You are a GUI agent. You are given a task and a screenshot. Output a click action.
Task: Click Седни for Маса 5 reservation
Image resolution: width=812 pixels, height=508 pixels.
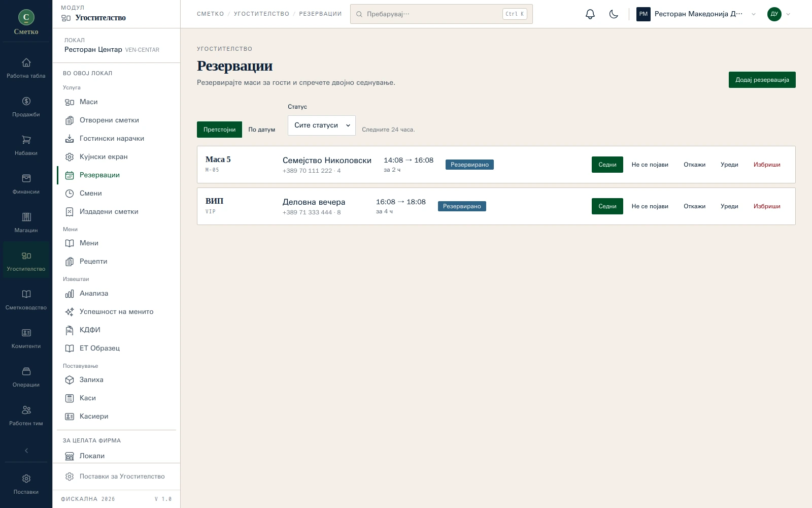pyautogui.click(x=607, y=165)
